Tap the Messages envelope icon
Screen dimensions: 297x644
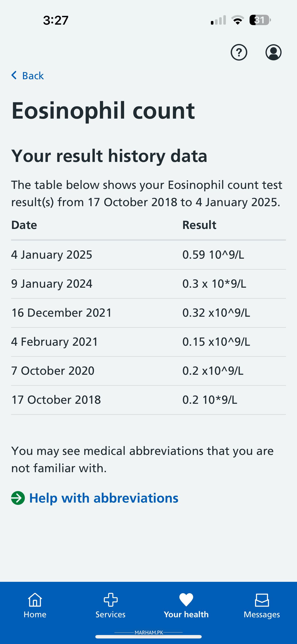click(x=262, y=600)
